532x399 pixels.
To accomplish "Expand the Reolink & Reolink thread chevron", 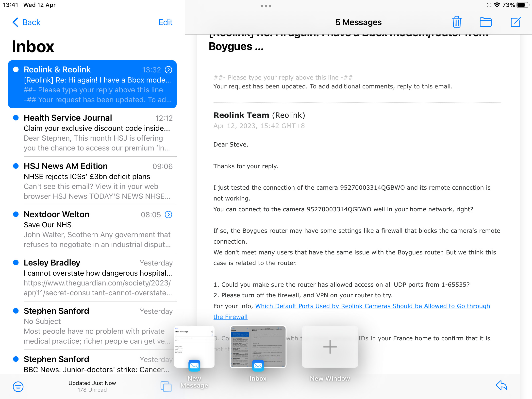I will [168, 70].
